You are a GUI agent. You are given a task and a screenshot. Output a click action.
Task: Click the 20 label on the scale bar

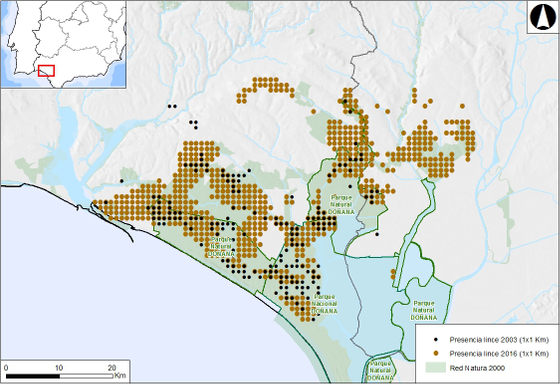tap(112, 368)
